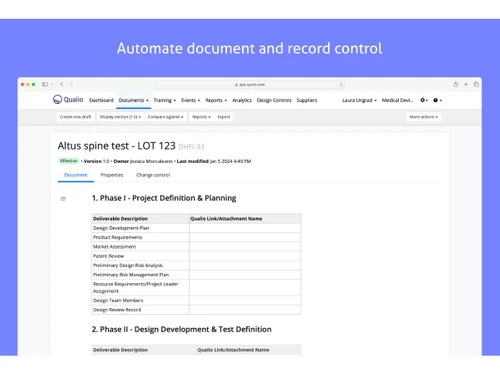Open the black help icon menu

437,100
